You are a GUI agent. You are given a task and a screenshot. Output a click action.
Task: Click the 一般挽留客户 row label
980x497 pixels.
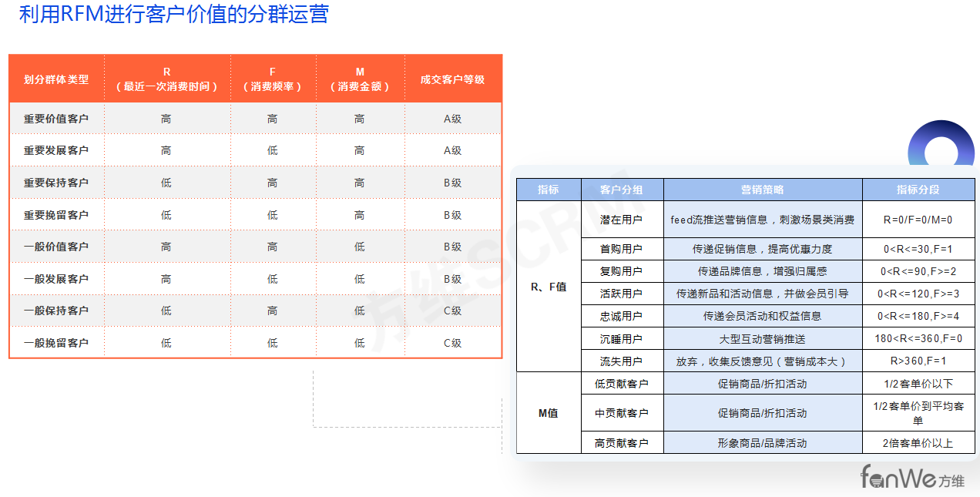click(56, 343)
